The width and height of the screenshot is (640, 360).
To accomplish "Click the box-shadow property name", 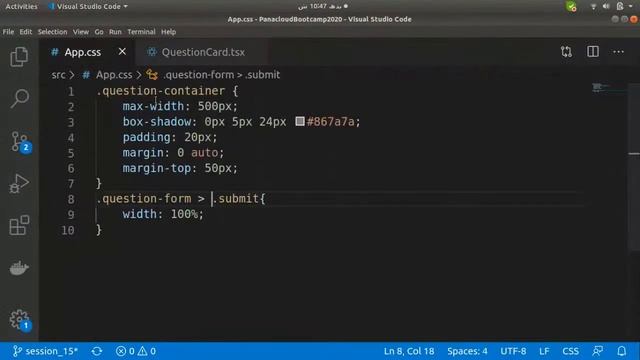I will click(157, 122).
